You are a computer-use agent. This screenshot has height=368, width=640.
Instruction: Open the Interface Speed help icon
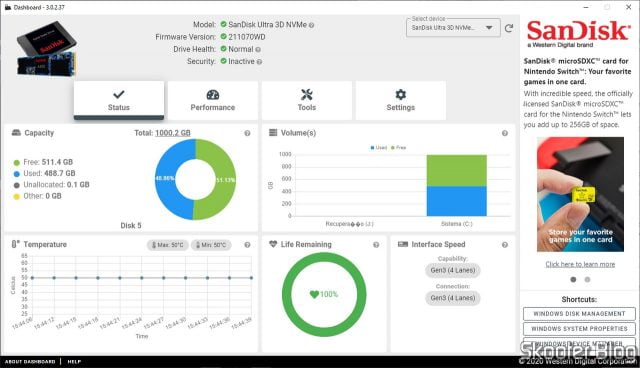pos(505,245)
